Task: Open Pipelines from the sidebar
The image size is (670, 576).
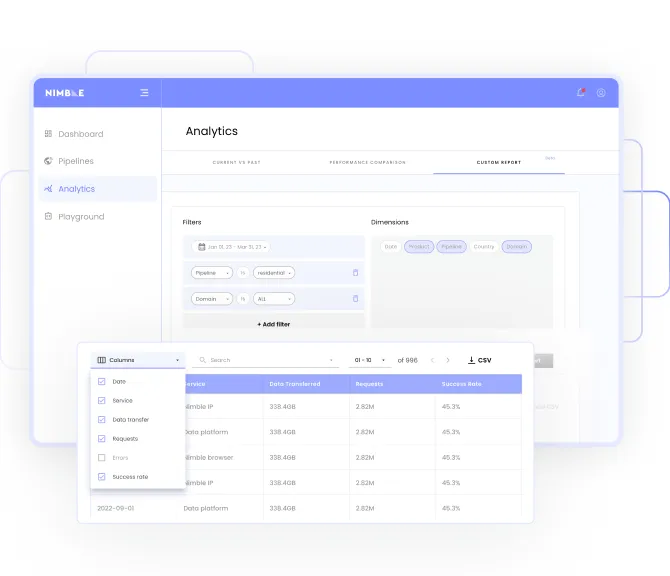Action: tap(76, 161)
